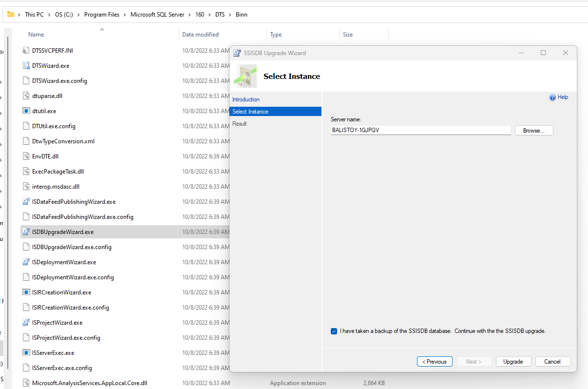Image resolution: width=588 pixels, height=389 pixels.
Task: Cancel the SSISDB Upgrade Wizard
Action: pyautogui.click(x=552, y=362)
